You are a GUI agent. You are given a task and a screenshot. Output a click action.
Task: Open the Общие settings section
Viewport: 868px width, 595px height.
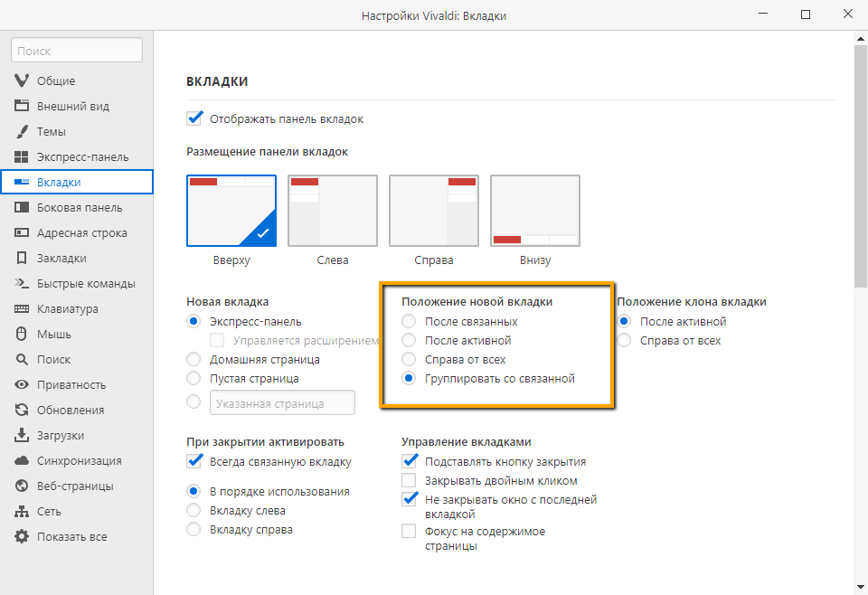(x=76, y=80)
